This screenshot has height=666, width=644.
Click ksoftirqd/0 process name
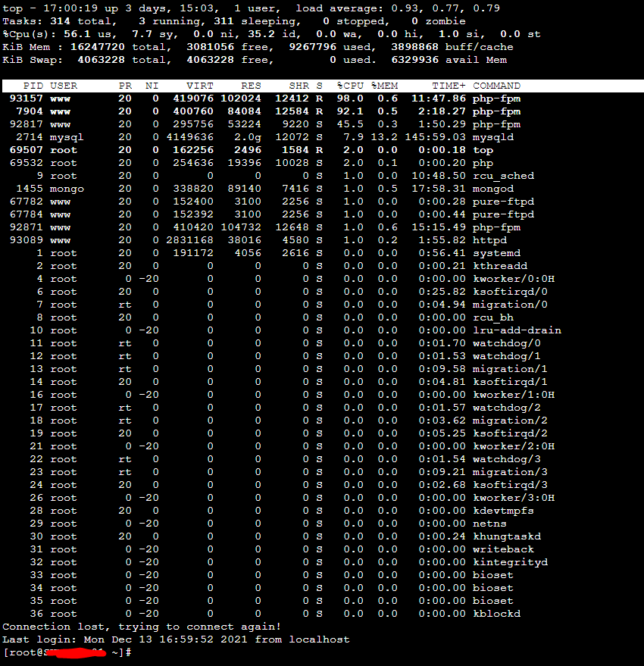click(x=510, y=292)
